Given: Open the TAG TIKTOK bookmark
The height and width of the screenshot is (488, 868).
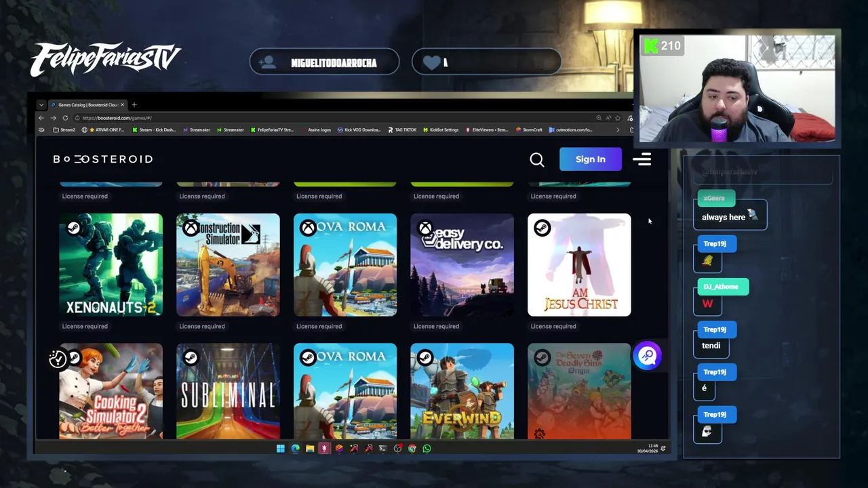Looking at the screenshot, I should (402, 129).
